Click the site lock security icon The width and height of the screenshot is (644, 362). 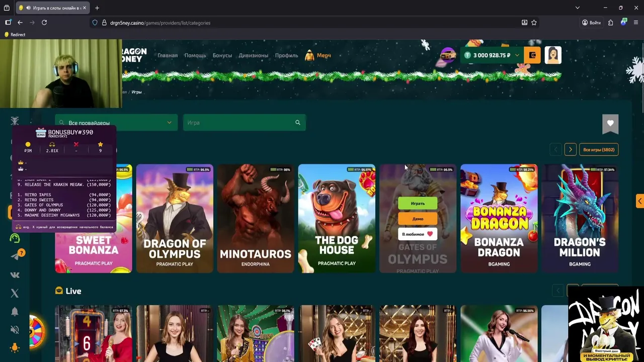[104, 23]
